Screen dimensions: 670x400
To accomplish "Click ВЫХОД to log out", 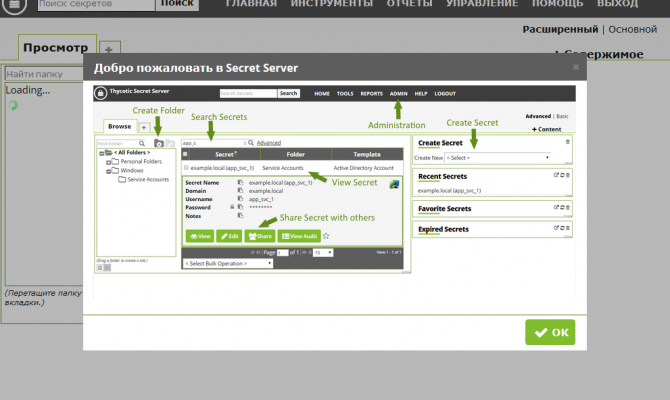I will 617,4.
